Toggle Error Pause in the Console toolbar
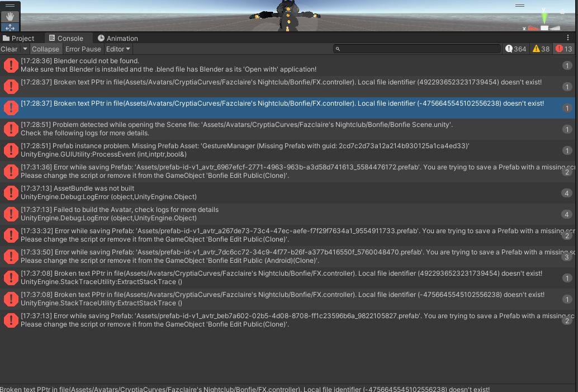The height and width of the screenshot is (392, 578). [83, 49]
